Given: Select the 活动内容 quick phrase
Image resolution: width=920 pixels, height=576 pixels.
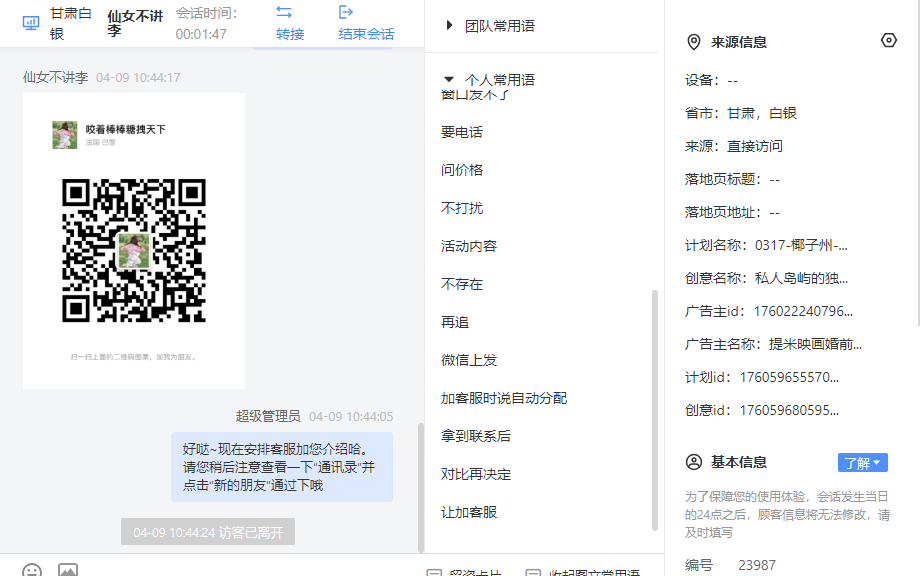Looking at the screenshot, I should pyautogui.click(x=469, y=246).
